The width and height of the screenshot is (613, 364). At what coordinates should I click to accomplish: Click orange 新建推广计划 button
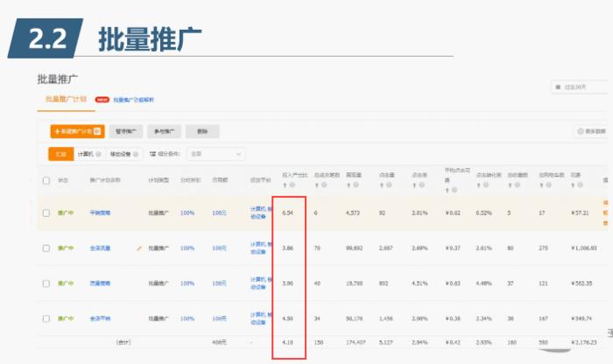click(77, 131)
